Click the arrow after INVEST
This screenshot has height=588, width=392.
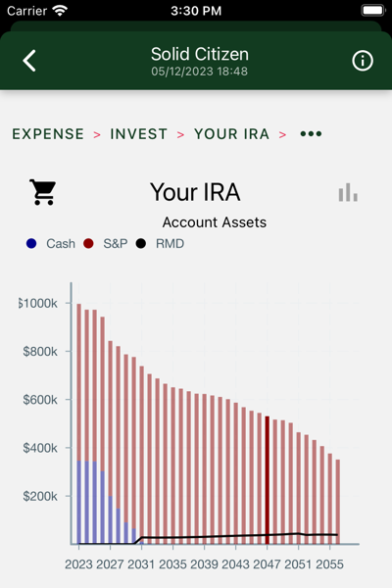[x=180, y=134]
